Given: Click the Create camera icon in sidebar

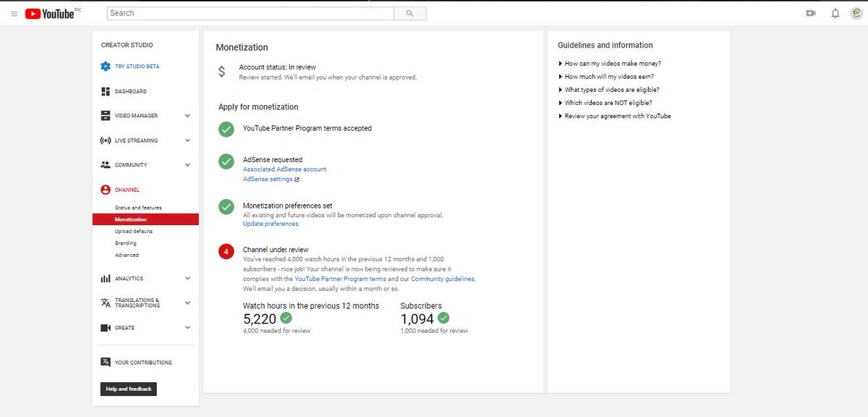Looking at the screenshot, I should tap(106, 328).
